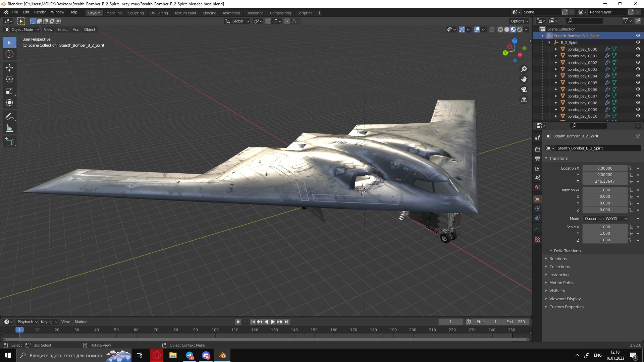This screenshot has height=362, width=644.
Task: Open the Render menu
Action: (x=40, y=12)
